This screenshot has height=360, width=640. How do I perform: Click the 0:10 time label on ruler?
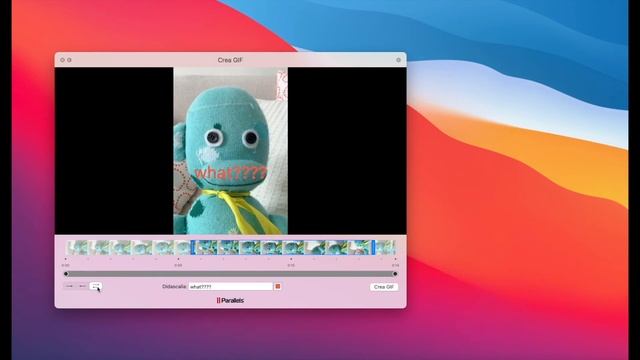291,265
